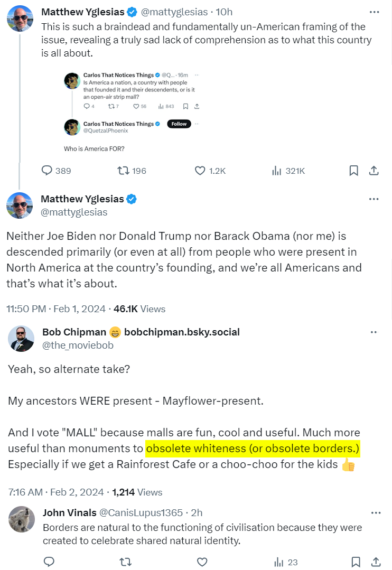Like John Vinals's reply about borders
This screenshot has height=570, width=392.
[202, 562]
